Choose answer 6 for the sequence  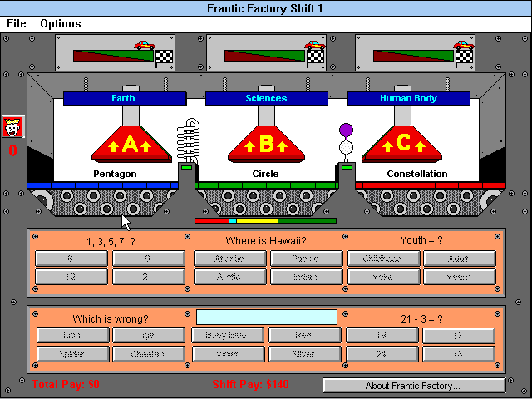[x=71, y=259]
